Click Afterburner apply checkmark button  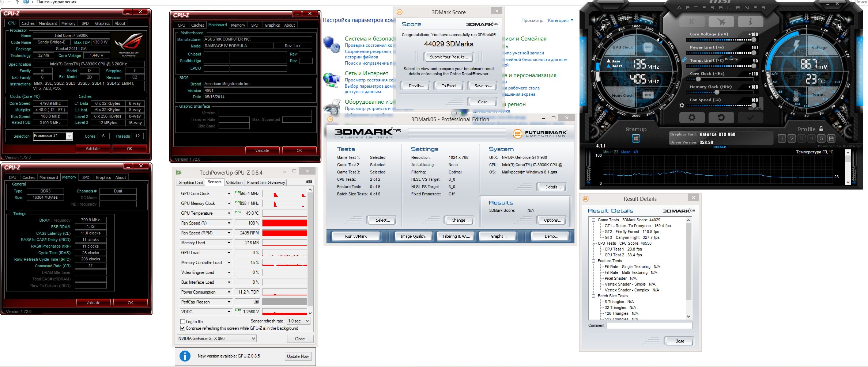coord(750,118)
